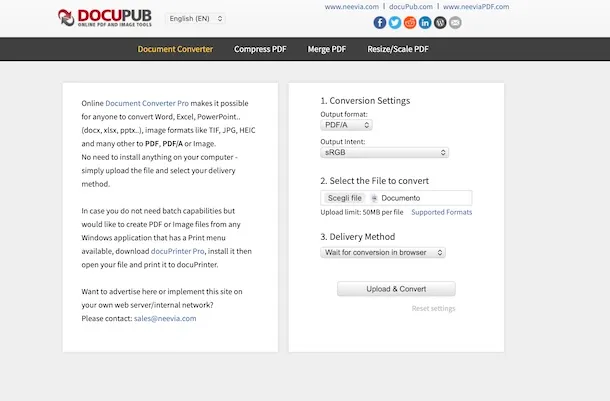Screen dimensions: 610x401
Task: Open the Output format PDF/A dropdown
Action: pos(346,125)
